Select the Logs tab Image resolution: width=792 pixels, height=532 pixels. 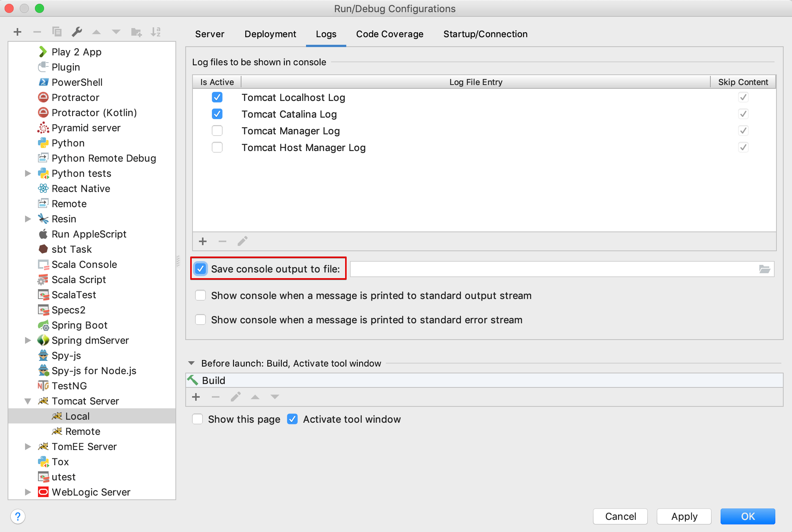coord(326,34)
